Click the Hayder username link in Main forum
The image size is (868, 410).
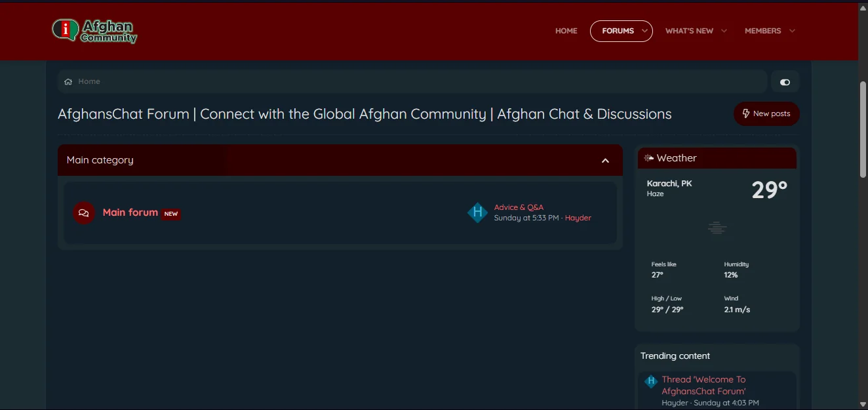coord(578,218)
